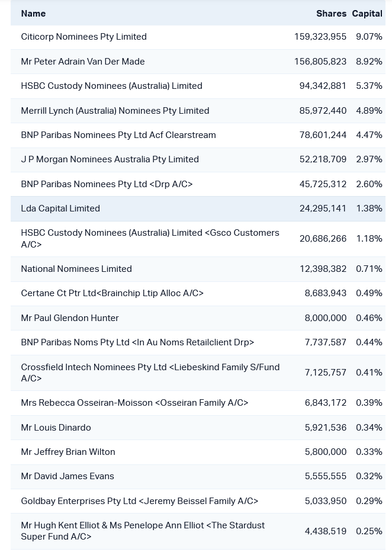Image resolution: width=392 pixels, height=555 pixels.
Task: Click the Capital column header
Action: tap(367, 13)
